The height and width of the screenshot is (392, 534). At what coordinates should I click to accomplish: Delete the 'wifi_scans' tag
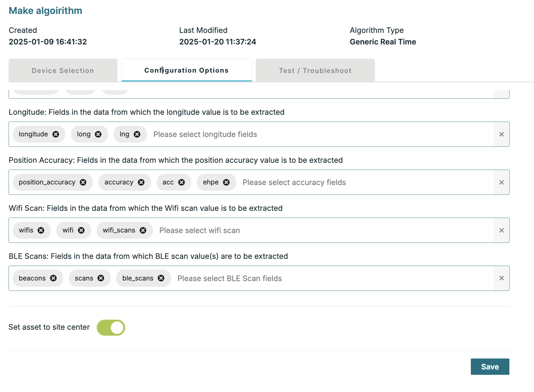click(143, 230)
